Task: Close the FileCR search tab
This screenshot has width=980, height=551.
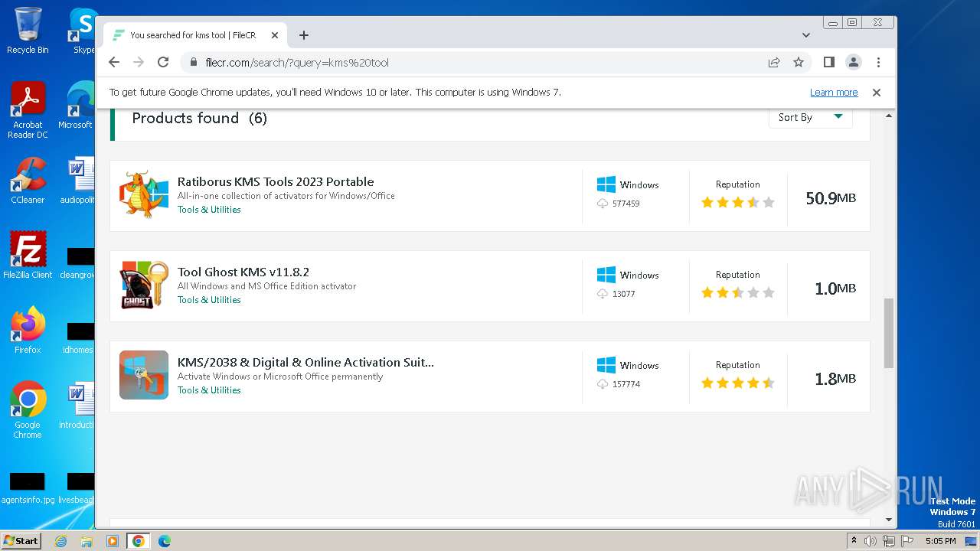Action: tap(275, 35)
